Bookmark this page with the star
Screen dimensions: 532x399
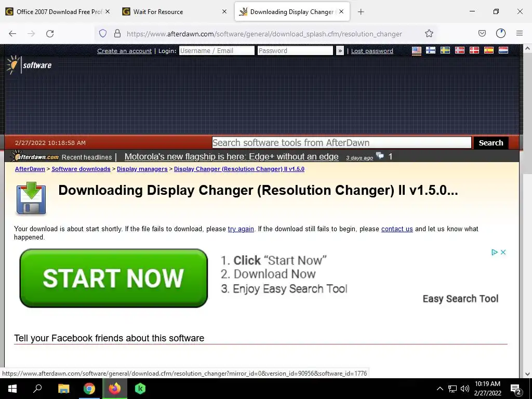click(x=429, y=33)
